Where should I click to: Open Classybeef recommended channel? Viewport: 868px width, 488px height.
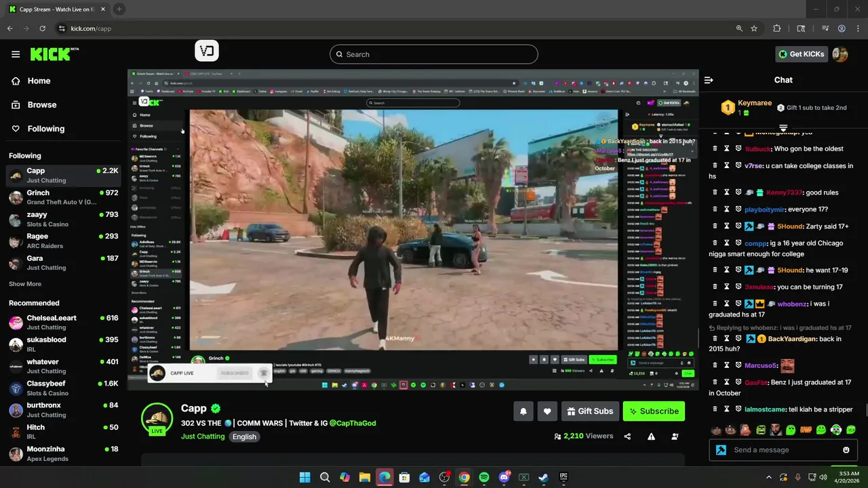(64, 388)
